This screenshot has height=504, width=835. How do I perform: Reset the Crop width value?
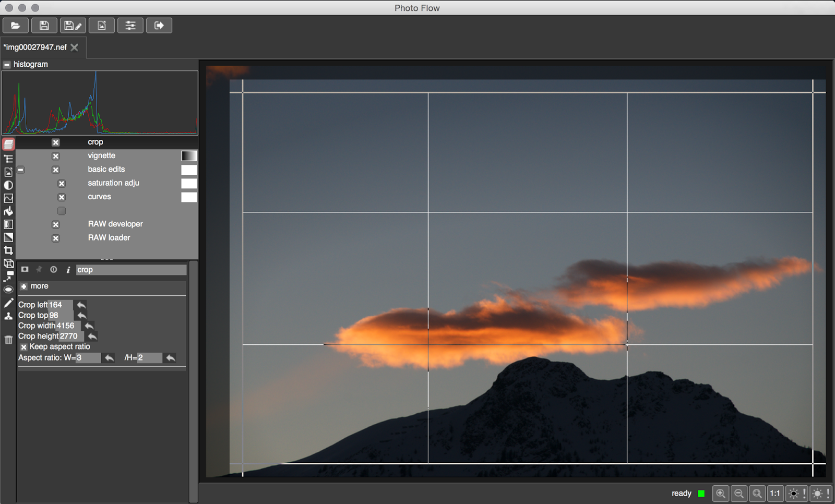pyautogui.click(x=89, y=326)
